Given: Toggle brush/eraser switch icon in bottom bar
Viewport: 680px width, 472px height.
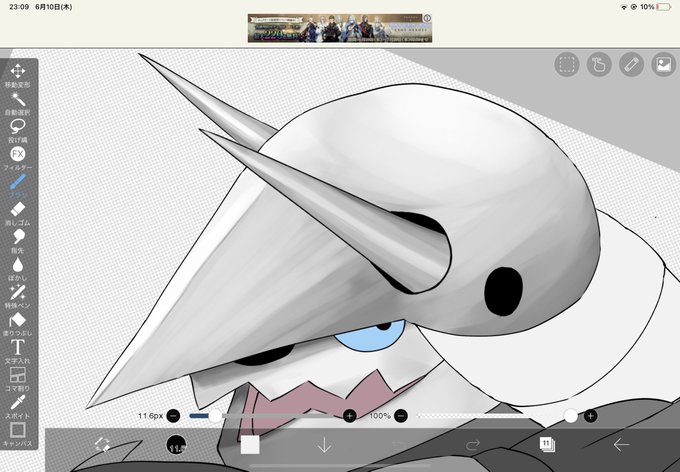Looking at the screenshot, I should coord(102,445).
